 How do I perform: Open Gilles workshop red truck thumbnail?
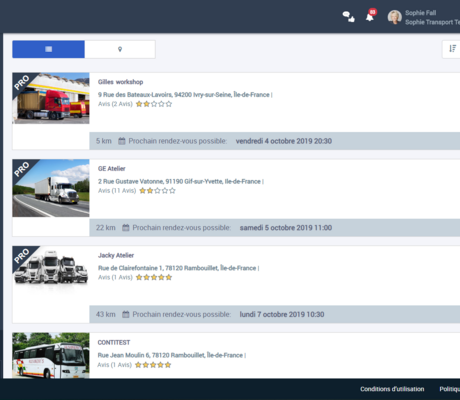(x=51, y=98)
